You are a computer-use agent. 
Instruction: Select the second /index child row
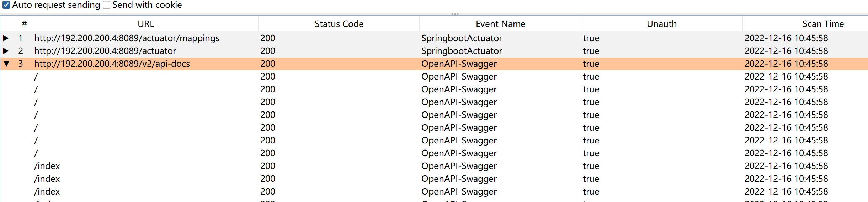point(434,179)
